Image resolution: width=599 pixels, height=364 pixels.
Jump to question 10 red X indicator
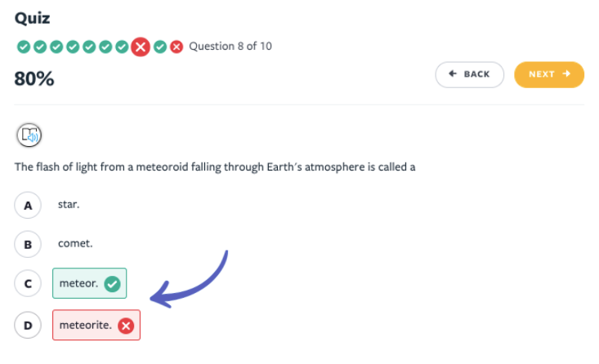point(177,47)
